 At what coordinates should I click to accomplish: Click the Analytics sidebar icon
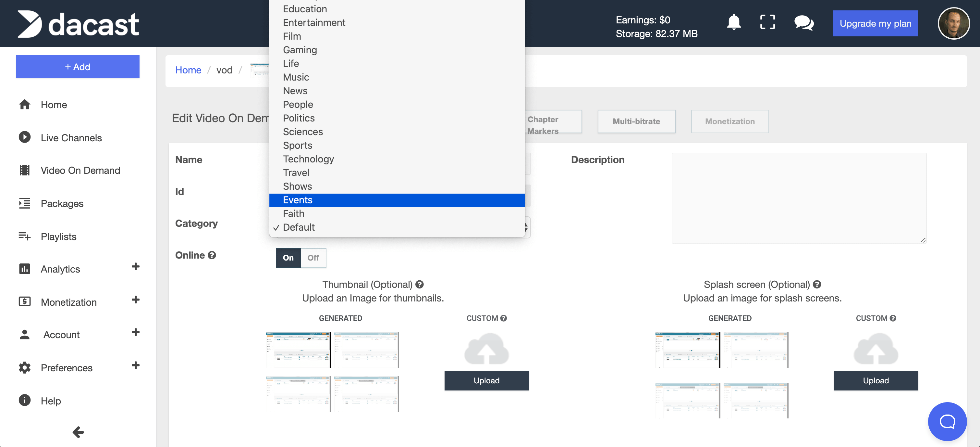[23, 269]
